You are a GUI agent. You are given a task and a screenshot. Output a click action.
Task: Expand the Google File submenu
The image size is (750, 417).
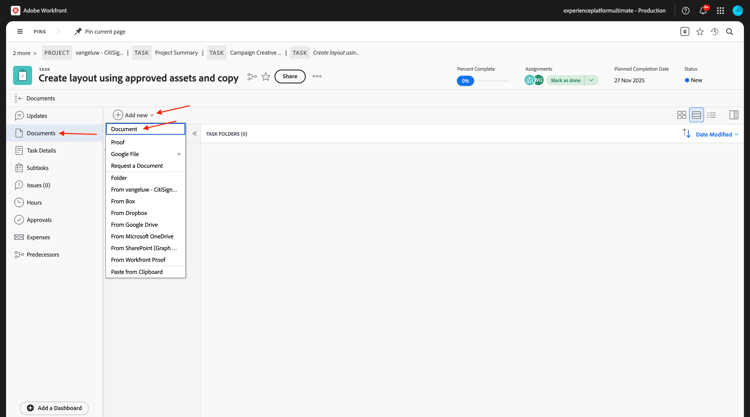(x=145, y=154)
